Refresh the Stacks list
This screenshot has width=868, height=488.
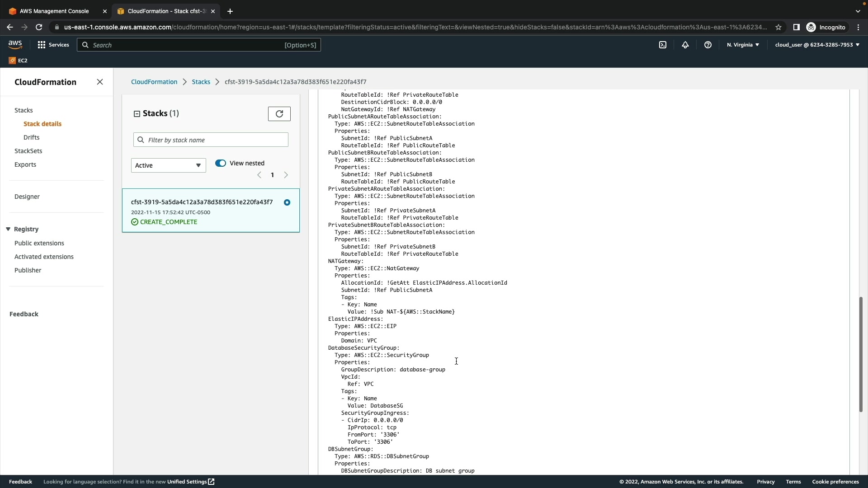tap(279, 114)
